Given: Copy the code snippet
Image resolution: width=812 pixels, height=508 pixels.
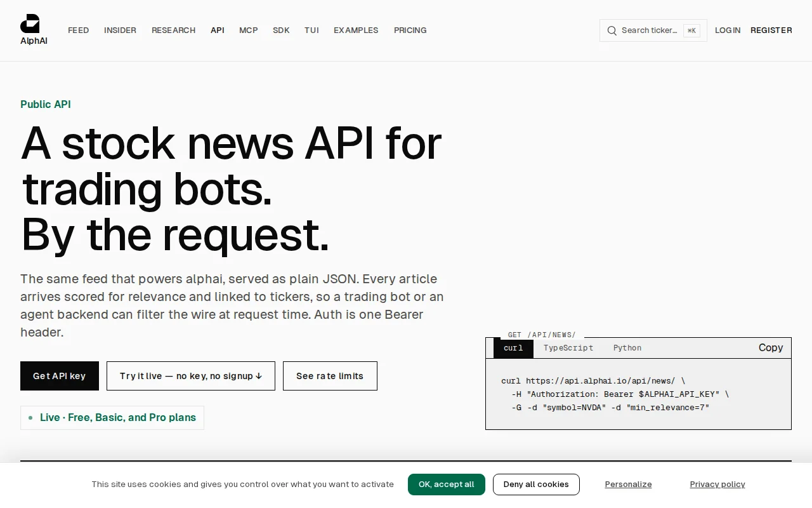Looking at the screenshot, I should (771, 348).
